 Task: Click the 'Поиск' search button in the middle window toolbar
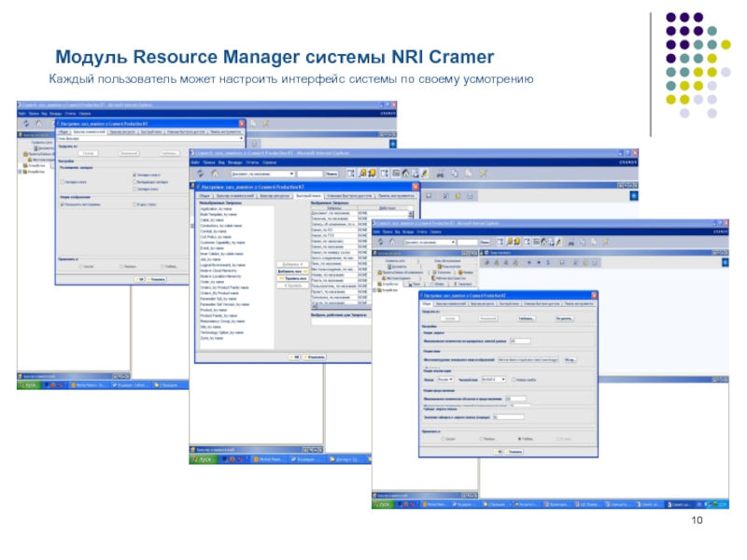(x=330, y=174)
